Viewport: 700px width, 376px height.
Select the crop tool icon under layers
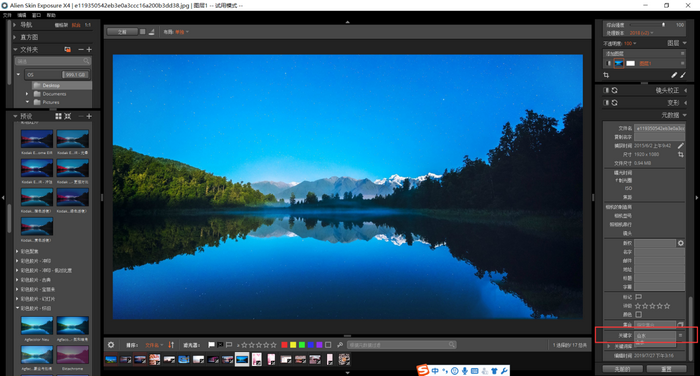coord(606,75)
